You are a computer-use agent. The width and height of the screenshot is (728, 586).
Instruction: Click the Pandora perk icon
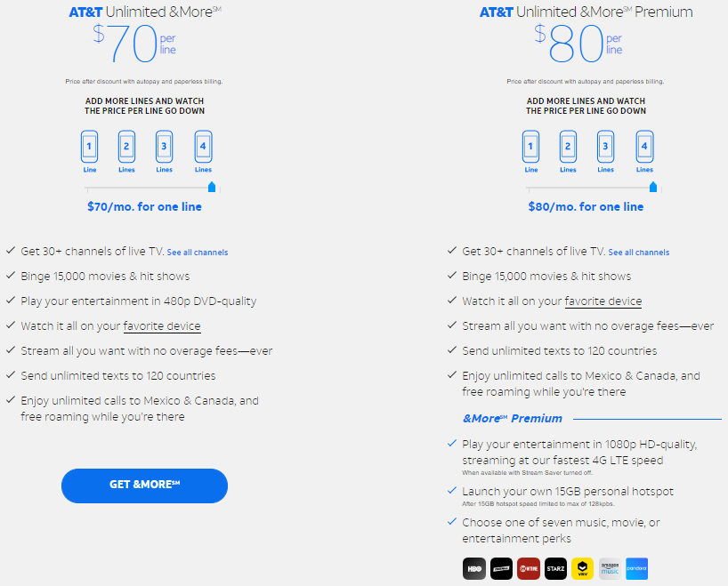pos(636,568)
